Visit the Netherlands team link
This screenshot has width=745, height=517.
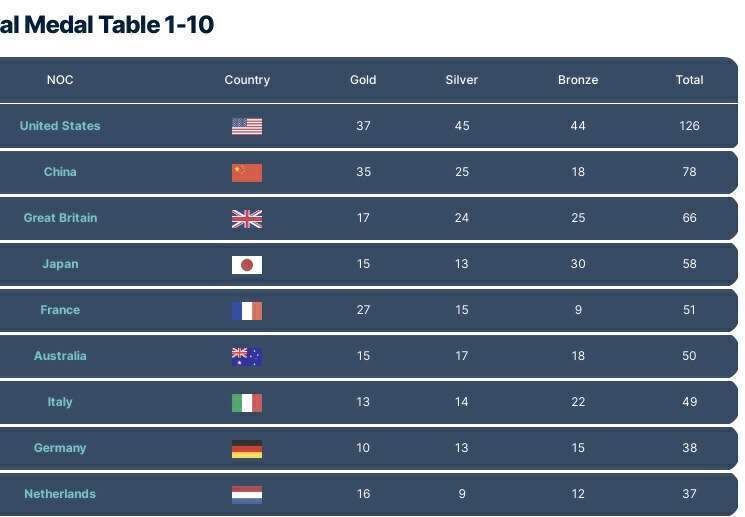point(60,494)
